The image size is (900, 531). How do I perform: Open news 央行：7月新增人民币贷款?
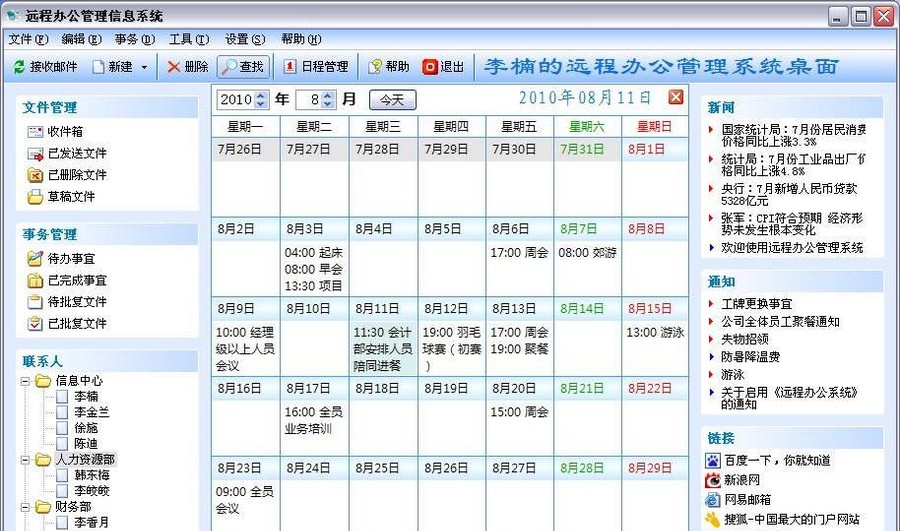tap(789, 195)
